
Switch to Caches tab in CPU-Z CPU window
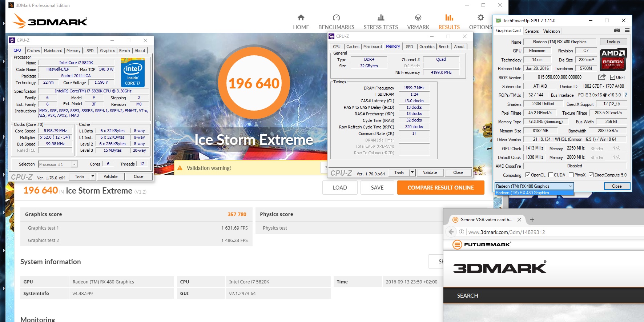(33, 51)
